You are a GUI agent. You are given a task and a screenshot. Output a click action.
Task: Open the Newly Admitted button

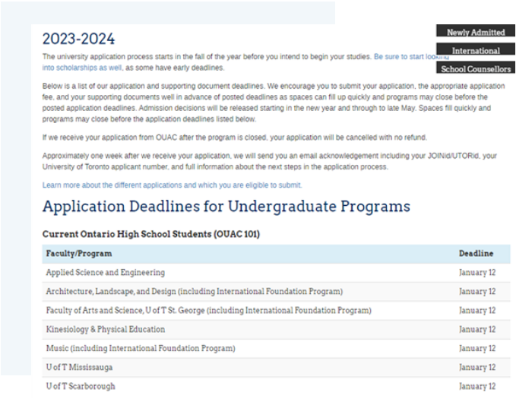pos(475,30)
